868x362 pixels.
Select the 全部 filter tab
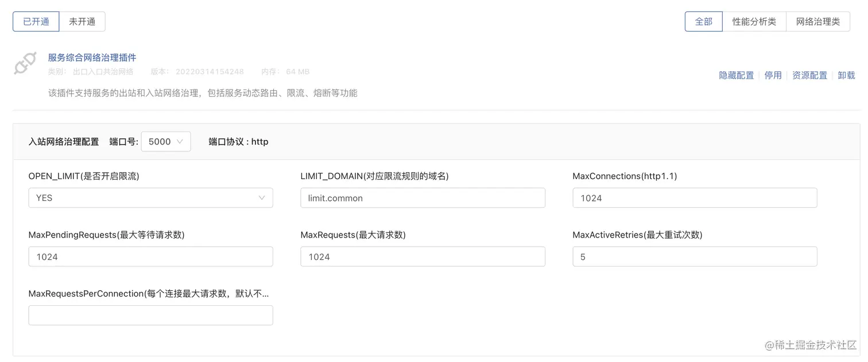[x=703, y=21]
